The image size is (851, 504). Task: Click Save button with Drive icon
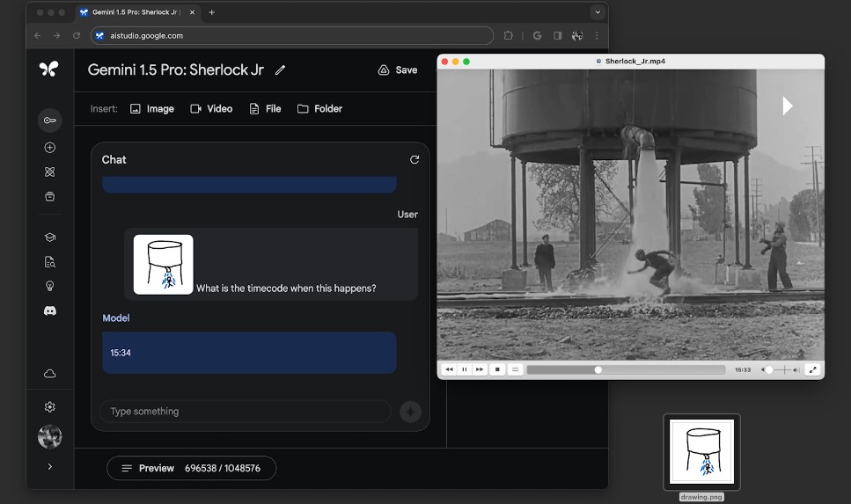pyautogui.click(x=398, y=70)
